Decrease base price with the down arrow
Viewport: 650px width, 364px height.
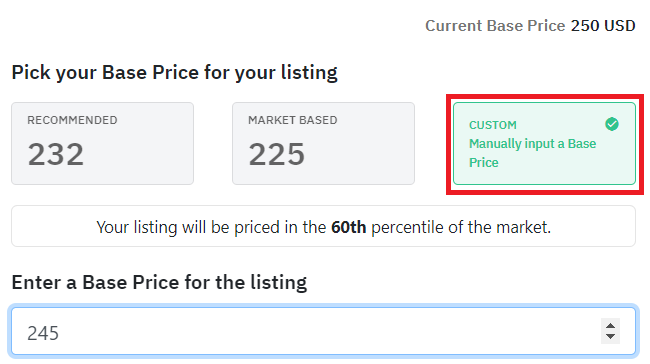[610, 336]
